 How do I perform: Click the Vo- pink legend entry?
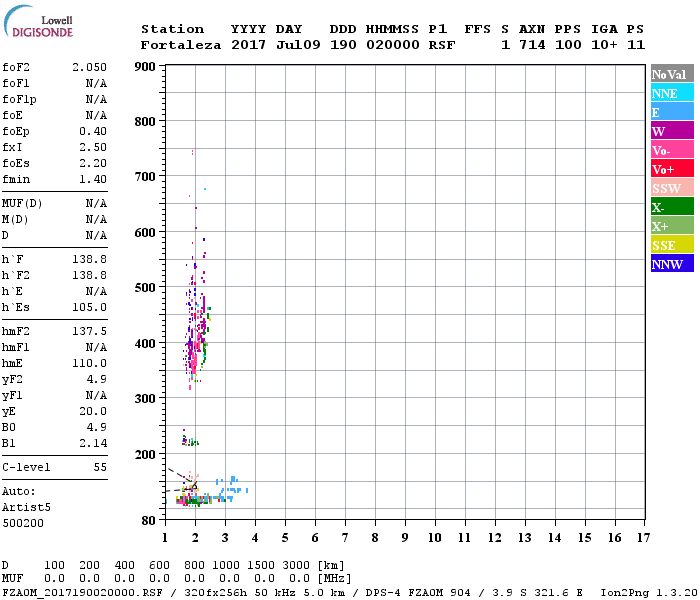[672, 150]
